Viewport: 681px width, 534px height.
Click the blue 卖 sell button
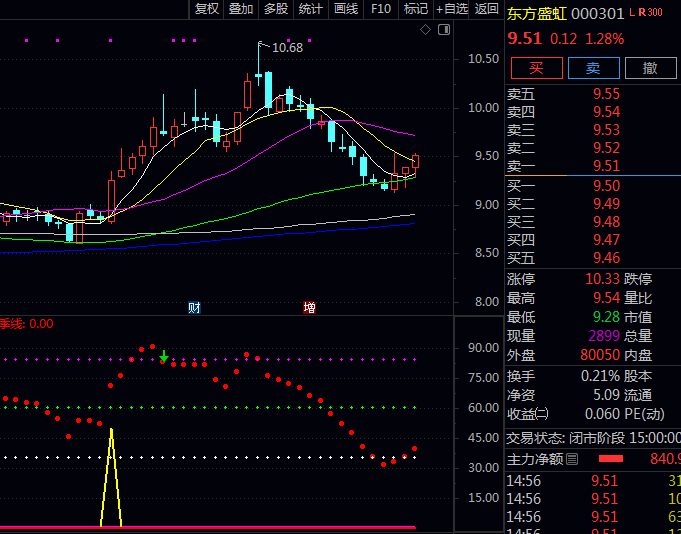593,68
